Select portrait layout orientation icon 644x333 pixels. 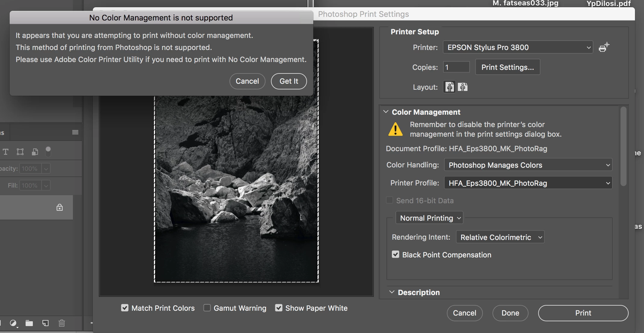[450, 87]
